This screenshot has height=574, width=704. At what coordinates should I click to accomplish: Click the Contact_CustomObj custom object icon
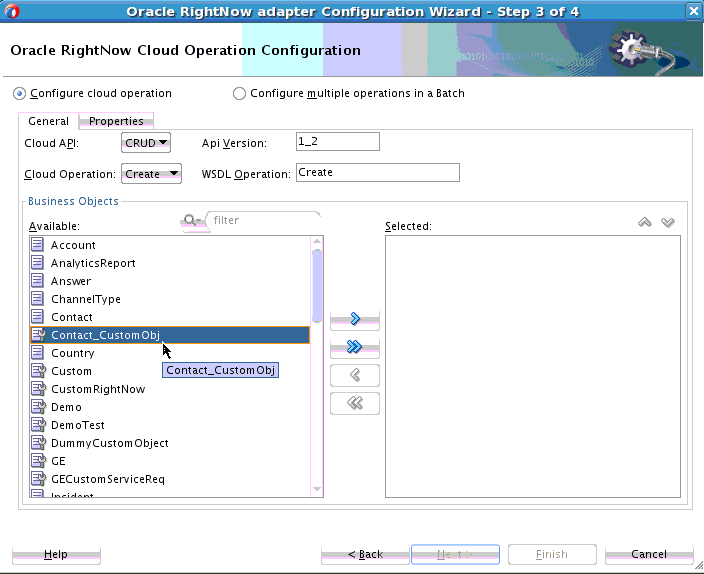39,335
